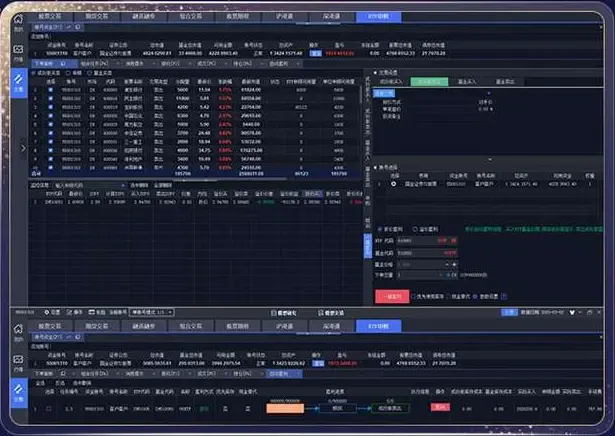Click the edit icon next to settings in lower title bar

click(69, 312)
